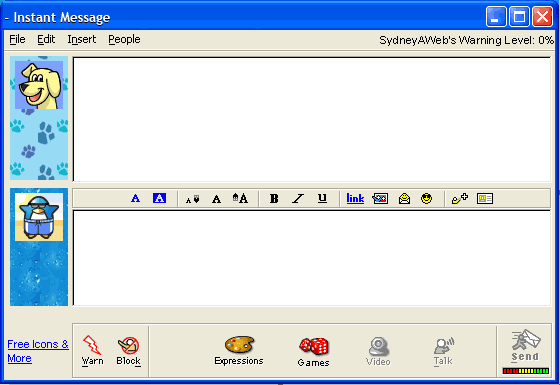Minimize the Instant Message window
Image resolution: width=560 pixels, height=385 pixels.
pyautogui.click(x=496, y=17)
